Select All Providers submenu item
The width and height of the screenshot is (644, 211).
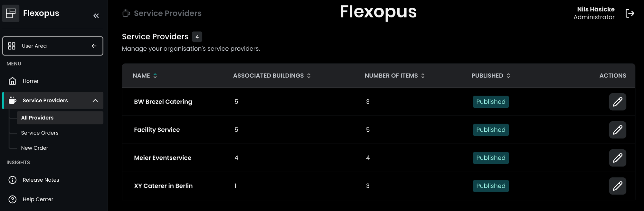[37, 118]
